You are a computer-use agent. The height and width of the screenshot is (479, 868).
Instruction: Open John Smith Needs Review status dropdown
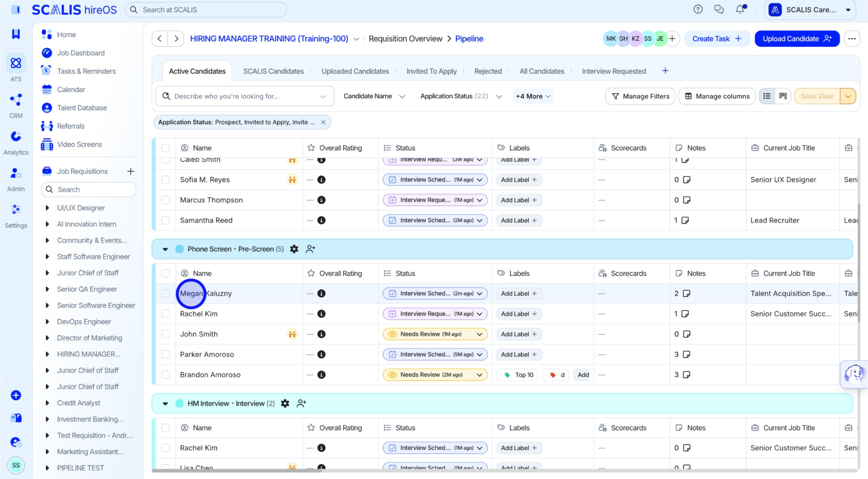(x=435, y=334)
